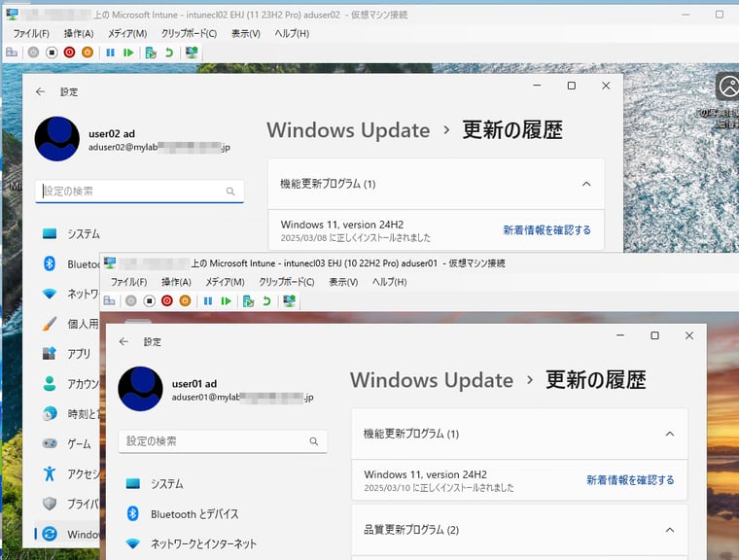
Task: Collapse 品質更新プログラム (2) section
Action: click(670, 530)
